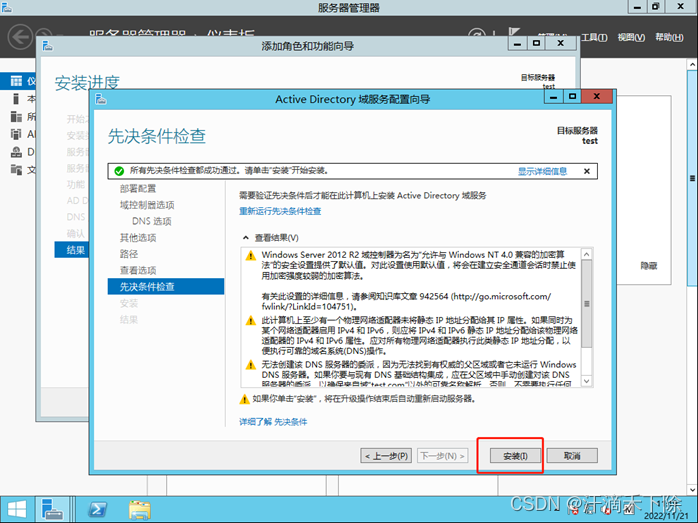Viewport: 698px width, 523px height.
Task: Launch PowerShell from taskbar
Action: point(97,509)
